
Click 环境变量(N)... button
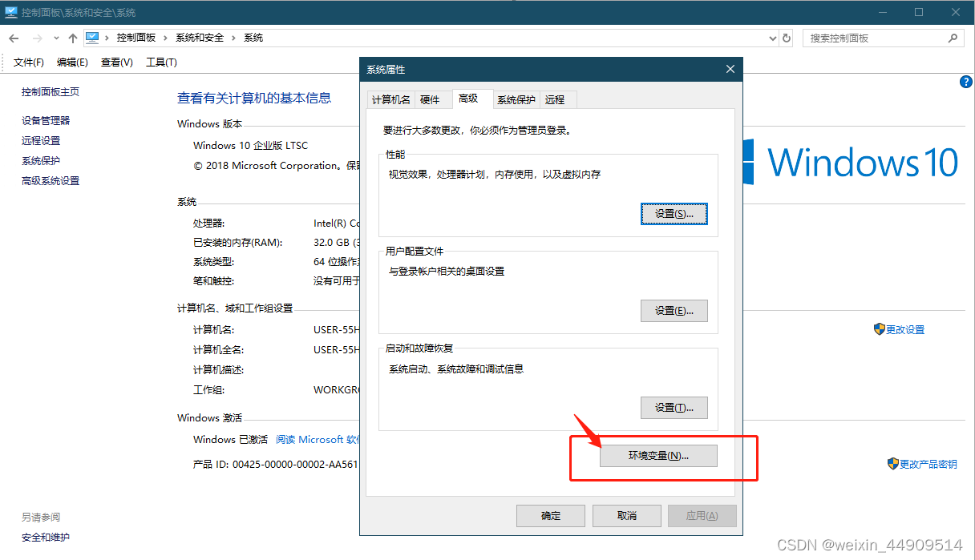coord(658,456)
